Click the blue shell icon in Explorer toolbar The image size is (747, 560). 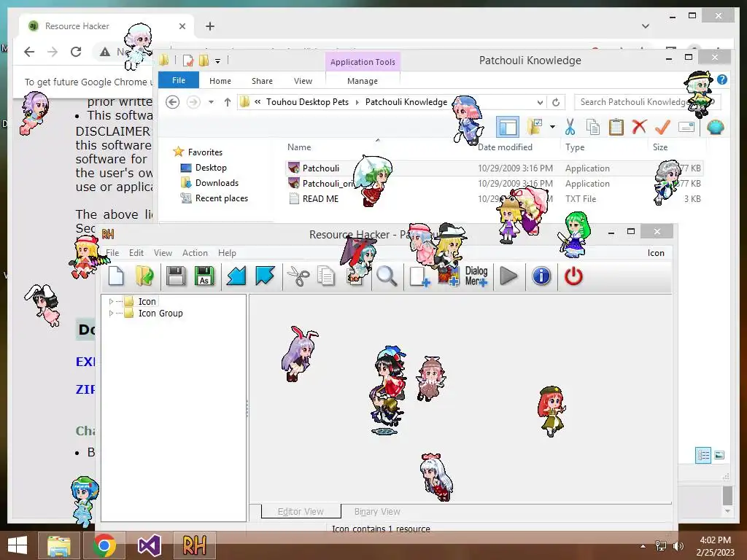[x=716, y=127]
